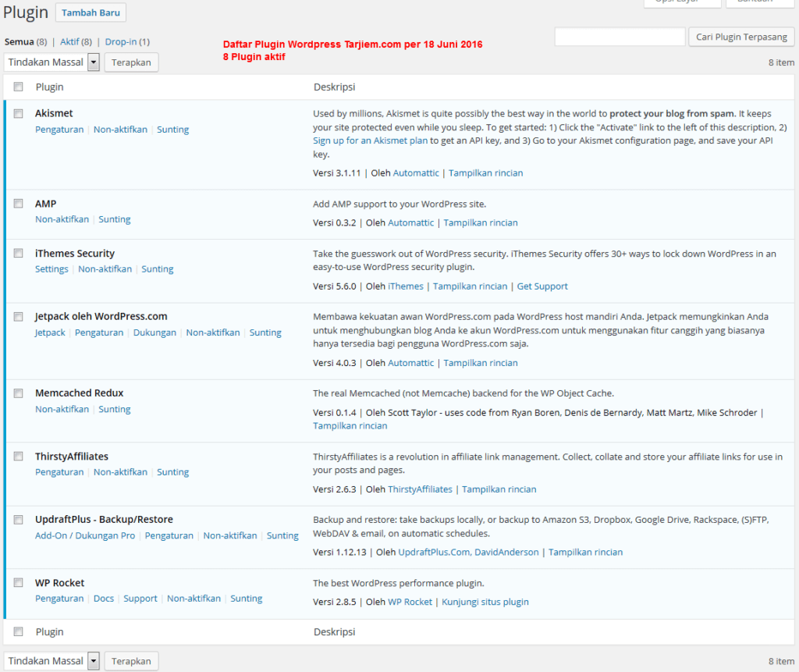Open the top Tindakan Massal dropdown
This screenshot has height=672, width=799.
(51, 62)
